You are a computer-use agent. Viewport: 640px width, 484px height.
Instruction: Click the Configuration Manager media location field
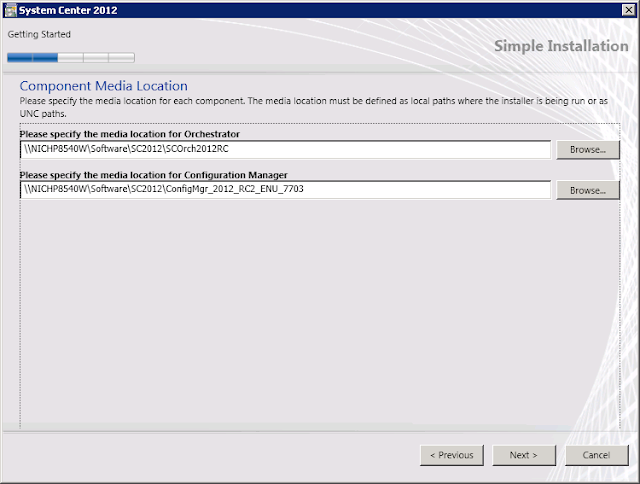[285, 189]
